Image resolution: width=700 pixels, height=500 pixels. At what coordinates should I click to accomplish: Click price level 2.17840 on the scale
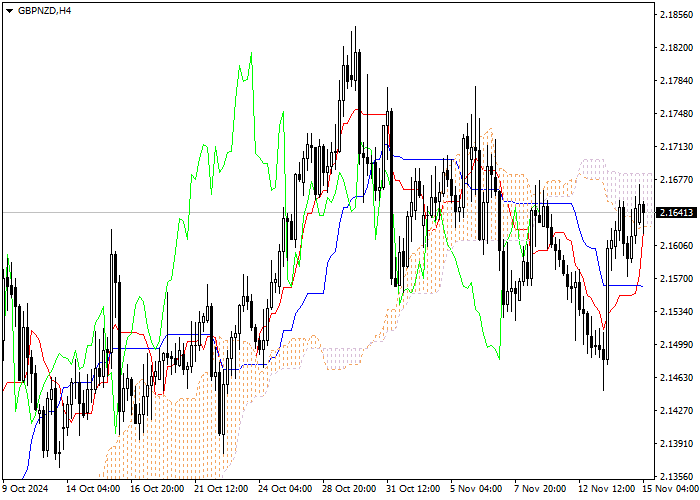click(677, 81)
